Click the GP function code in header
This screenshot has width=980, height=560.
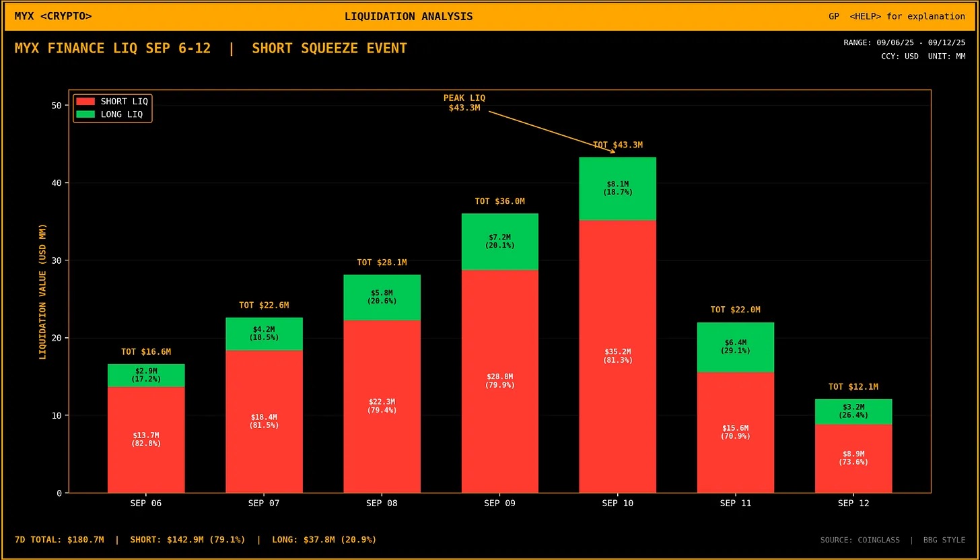point(834,16)
